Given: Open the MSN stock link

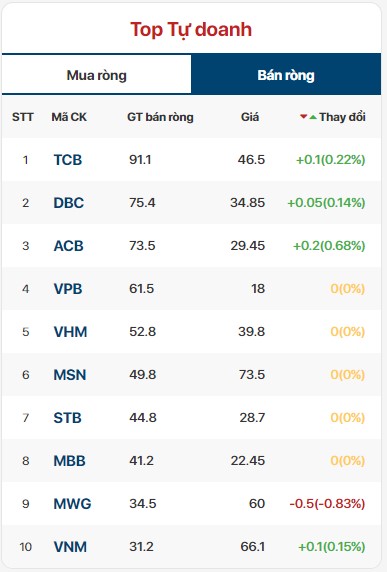Looking at the screenshot, I should click(x=70, y=375).
